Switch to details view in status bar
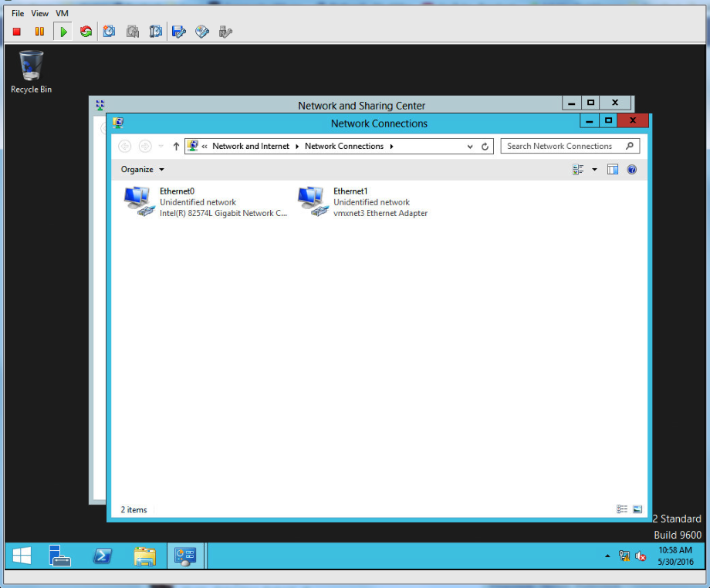 (x=622, y=509)
